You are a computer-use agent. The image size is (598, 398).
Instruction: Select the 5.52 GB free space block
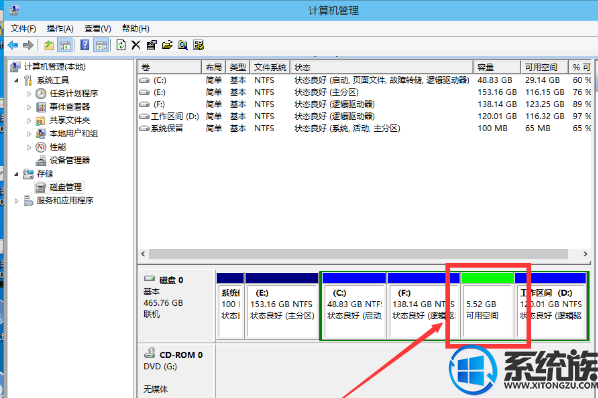tap(487, 305)
